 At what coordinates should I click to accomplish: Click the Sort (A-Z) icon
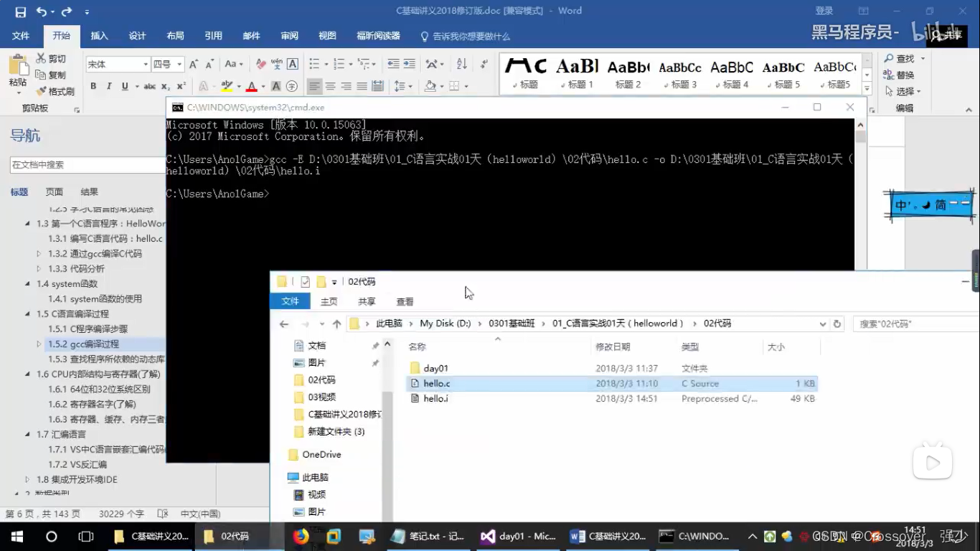click(461, 64)
